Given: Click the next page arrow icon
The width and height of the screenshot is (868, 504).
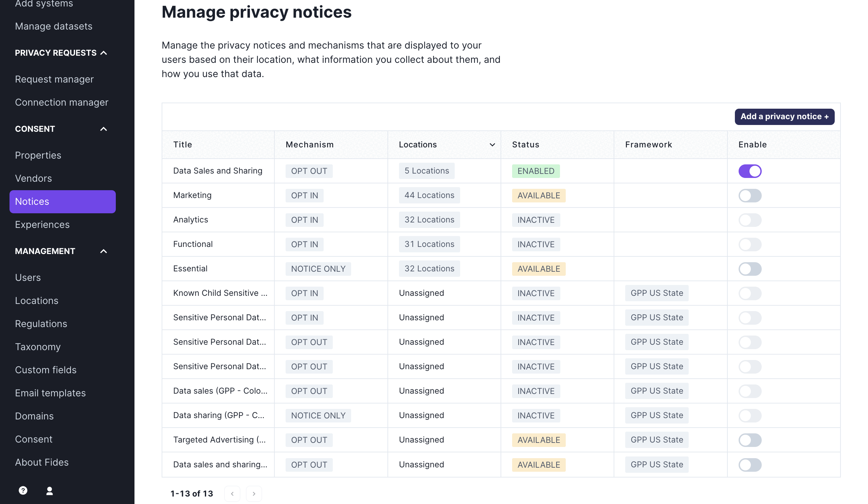Looking at the screenshot, I should coord(253,493).
